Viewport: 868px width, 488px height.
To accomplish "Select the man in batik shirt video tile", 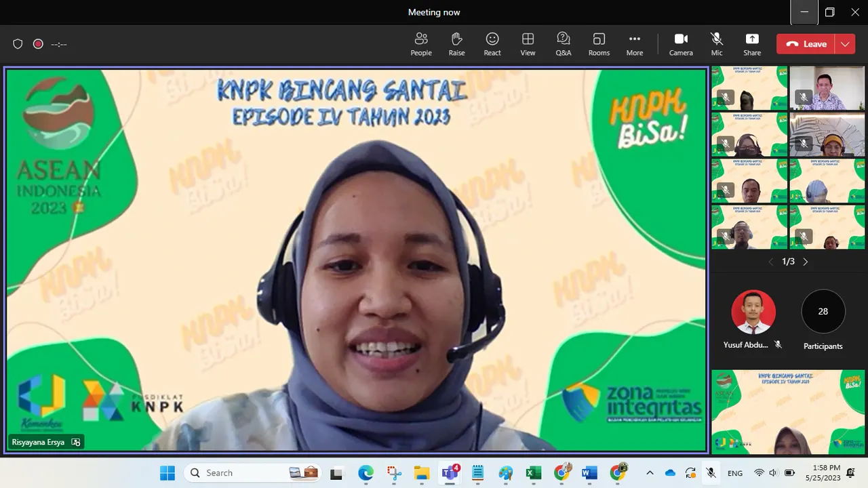I will tap(827, 88).
